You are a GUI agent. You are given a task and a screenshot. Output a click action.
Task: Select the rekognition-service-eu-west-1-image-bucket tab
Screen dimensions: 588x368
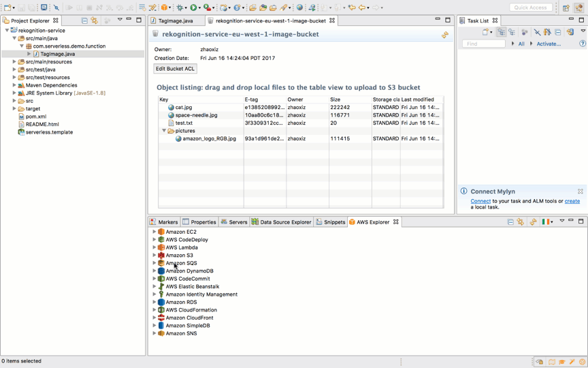(271, 20)
